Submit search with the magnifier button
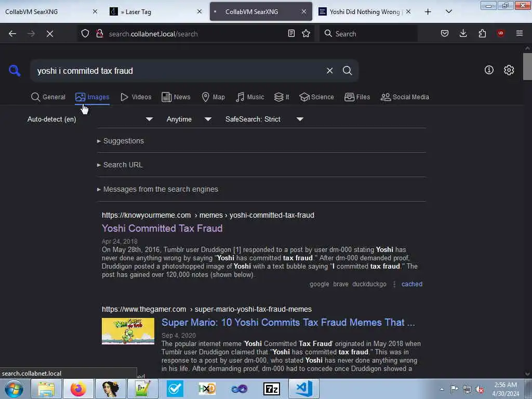Image resolution: width=532 pixels, height=399 pixels. [347, 71]
